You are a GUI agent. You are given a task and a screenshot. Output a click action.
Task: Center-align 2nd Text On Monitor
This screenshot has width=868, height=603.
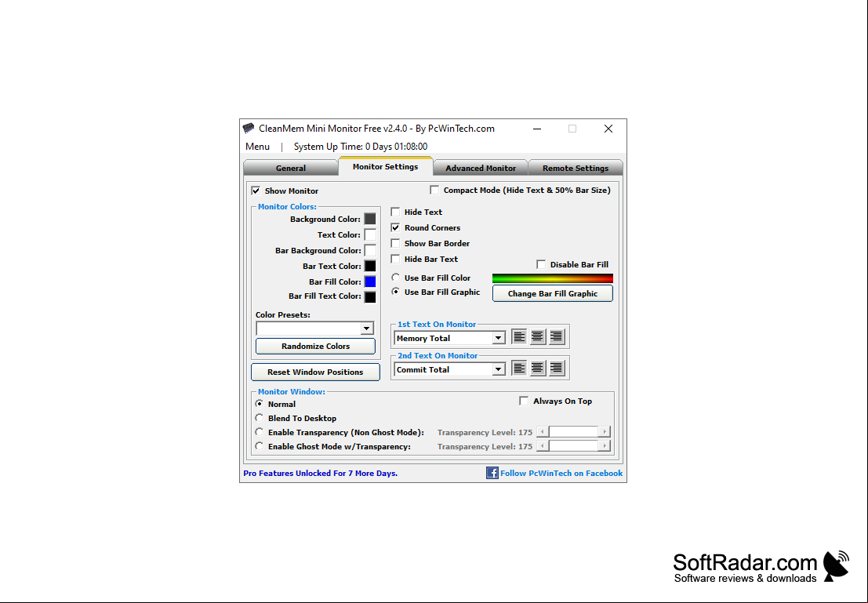point(538,369)
